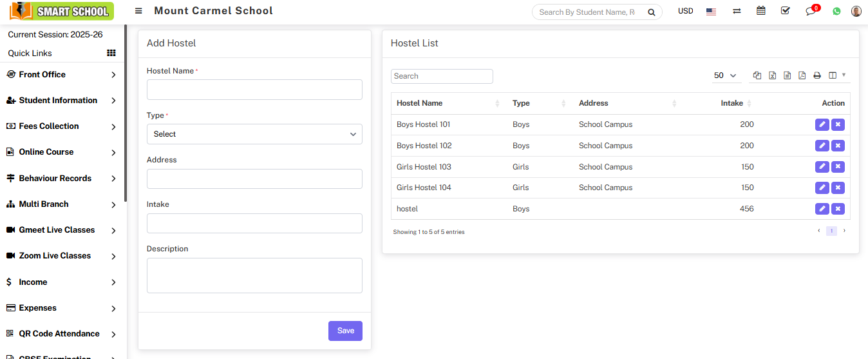Open the calendar icon in header

click(761, 11)
